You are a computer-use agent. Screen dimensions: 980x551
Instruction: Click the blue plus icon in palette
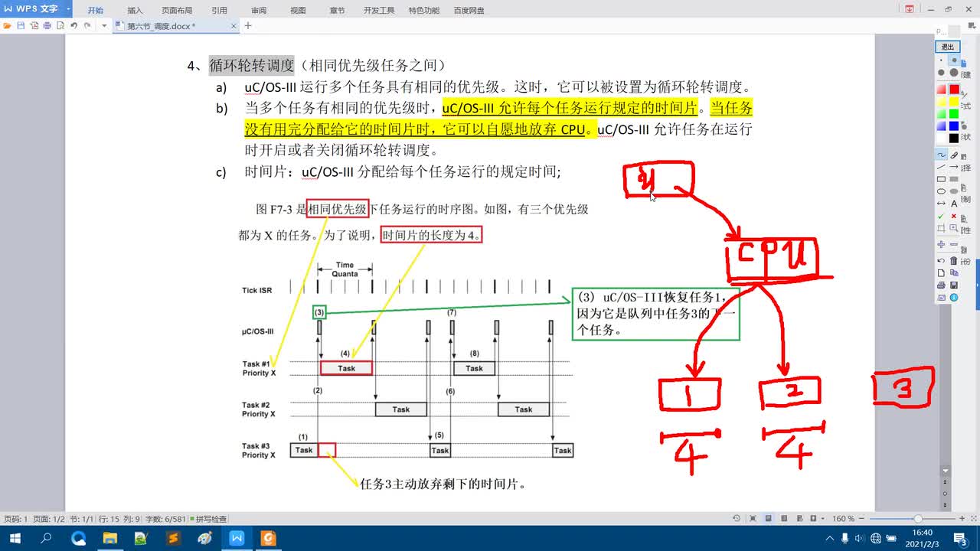click(x=941, y=245)
